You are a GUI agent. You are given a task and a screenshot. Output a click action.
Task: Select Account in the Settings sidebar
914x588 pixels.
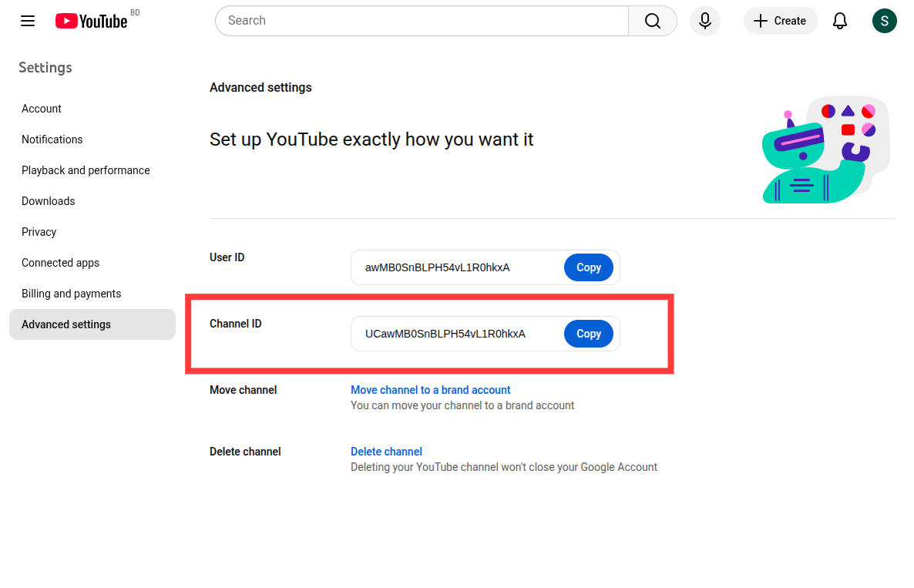point(41,109)
